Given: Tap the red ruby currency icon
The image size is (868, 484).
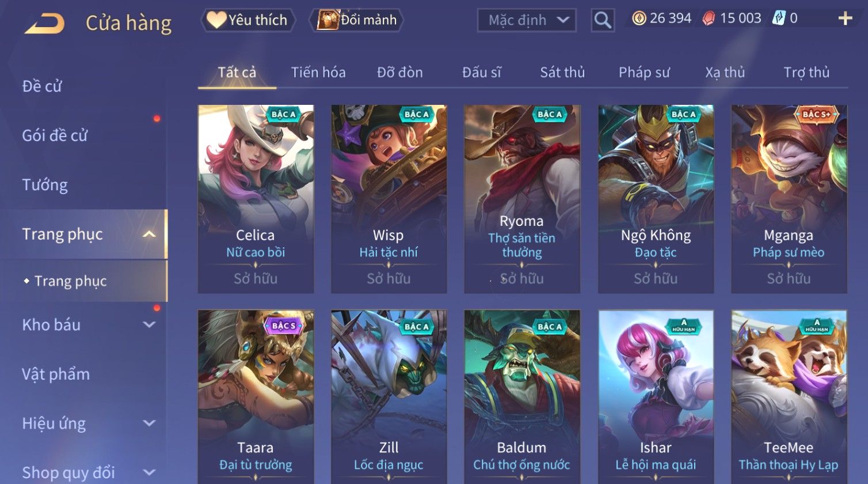Looking at the screenshot, I should pos(709,18).
